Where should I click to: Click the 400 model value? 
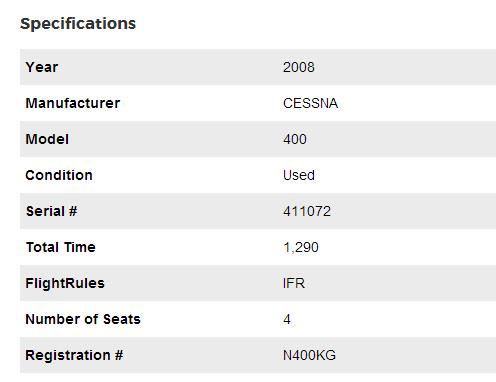pyautogui.click(x=295, y=139)
